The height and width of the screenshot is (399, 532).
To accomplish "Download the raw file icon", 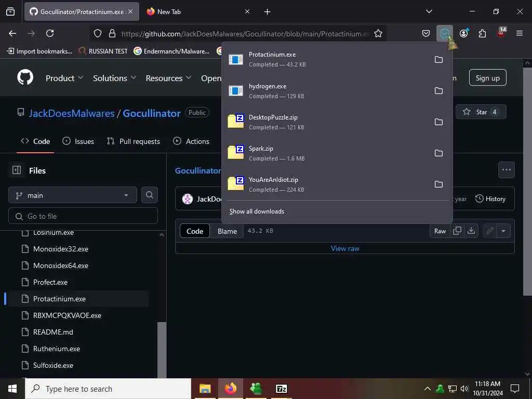I will [471, 231].
